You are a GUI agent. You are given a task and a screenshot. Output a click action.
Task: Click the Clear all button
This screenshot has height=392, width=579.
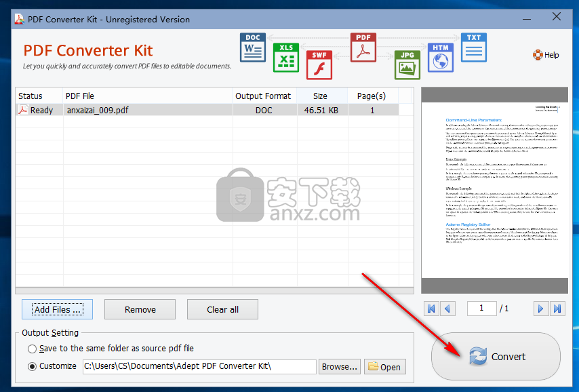222,309
